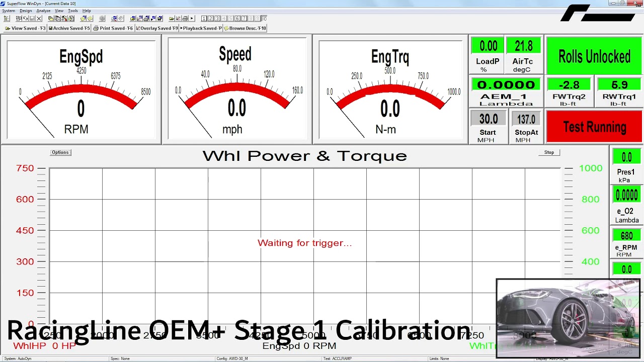The height and width of the screenshot is (362, 644).
Task: Open the Help menu
Action: click(x=87, y=11)
